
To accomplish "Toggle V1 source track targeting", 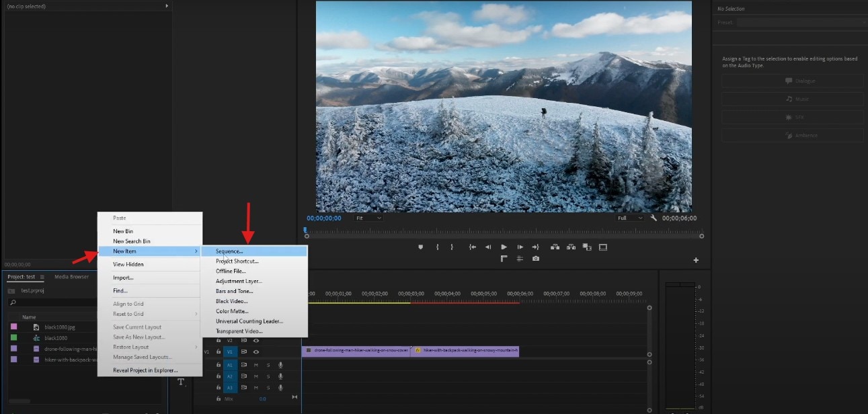I will (x=230, y=351).
